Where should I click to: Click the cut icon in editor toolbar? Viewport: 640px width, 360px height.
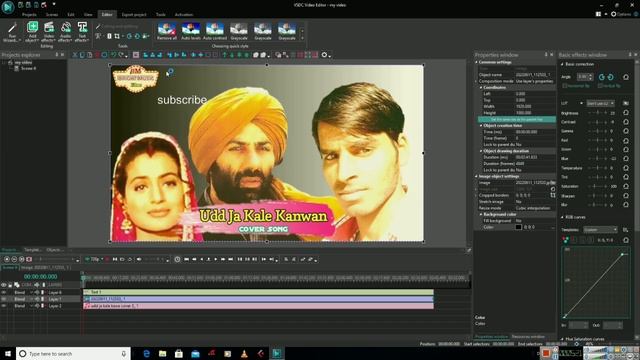(75, 55)
